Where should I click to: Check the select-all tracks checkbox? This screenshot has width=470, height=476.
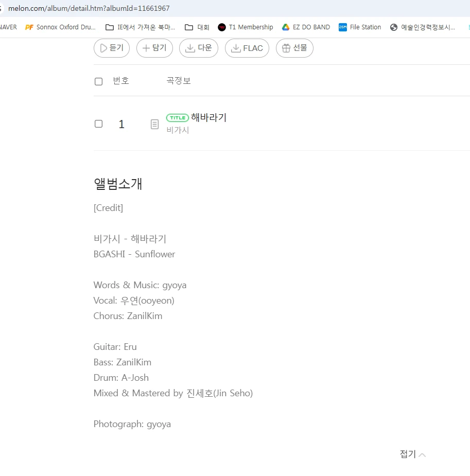(98, 81)
